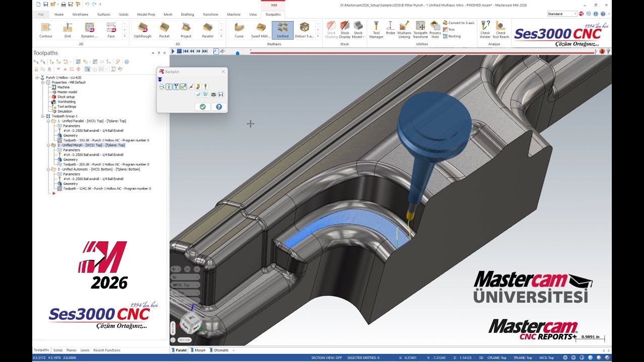Screen dimensions: 644x362
Task: Click the Save icon in quick access
Action: pyautogui.click(x=46, y=4)
